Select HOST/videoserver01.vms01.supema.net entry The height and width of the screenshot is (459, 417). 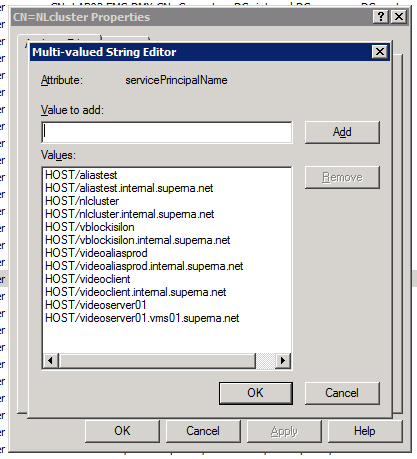142,318
